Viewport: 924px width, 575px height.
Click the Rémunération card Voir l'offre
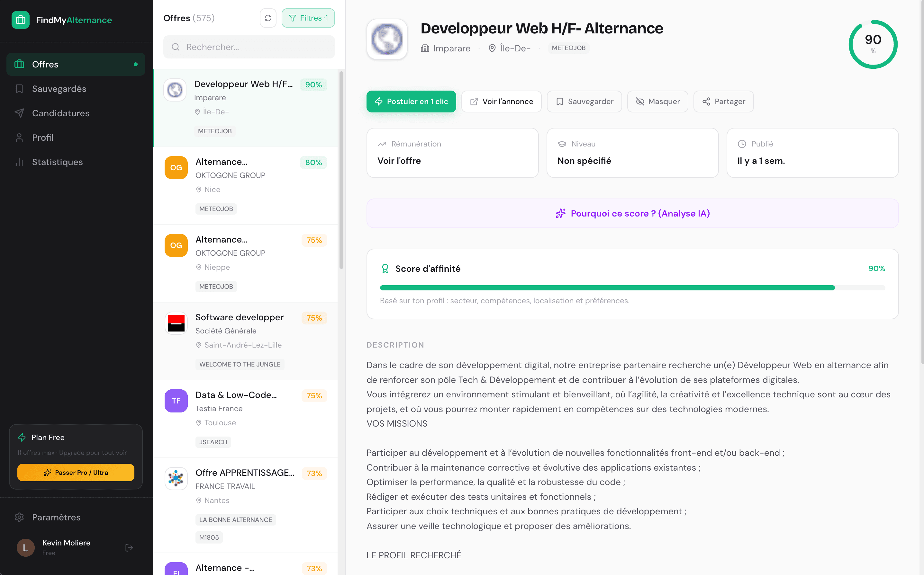[x=452, y=153]
